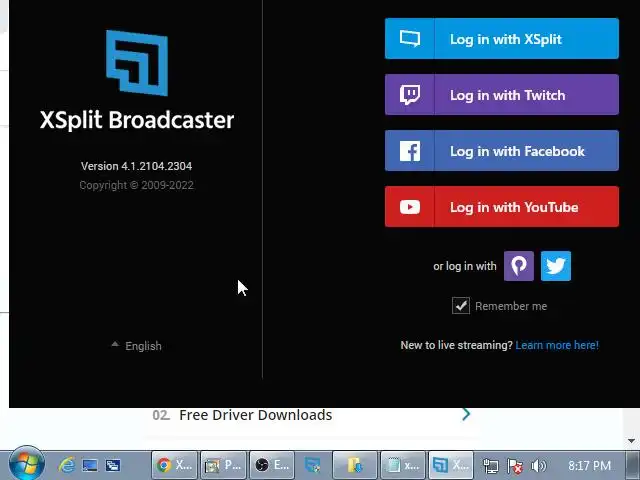Switch to the notepad x... taskbar button

pos(403,465)
